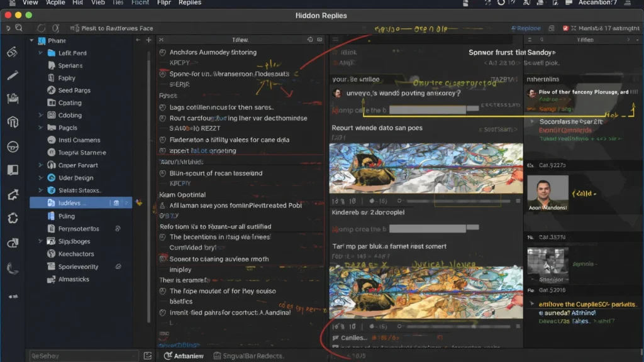This screenshot has width=644, height=362.
Task: Open the Vieb menu
Action: [x=97, y=3]
